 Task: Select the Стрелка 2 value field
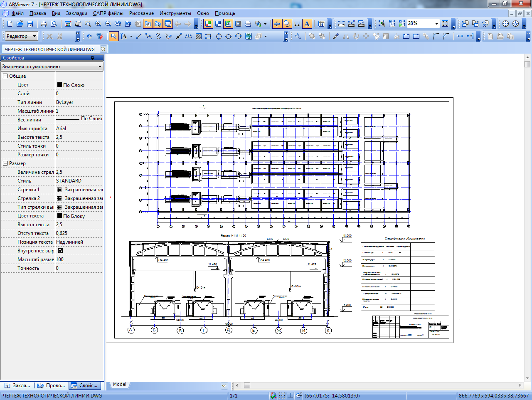coord(79,198)
